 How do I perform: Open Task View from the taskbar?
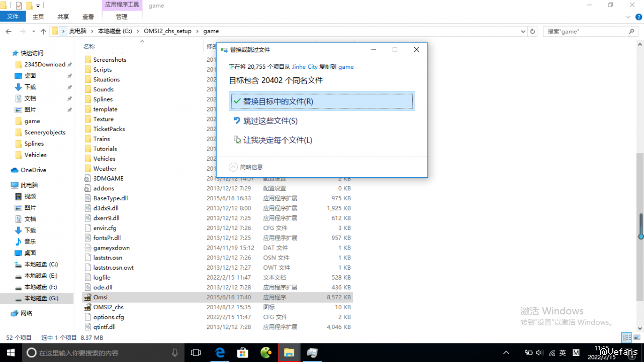[196, 352]
